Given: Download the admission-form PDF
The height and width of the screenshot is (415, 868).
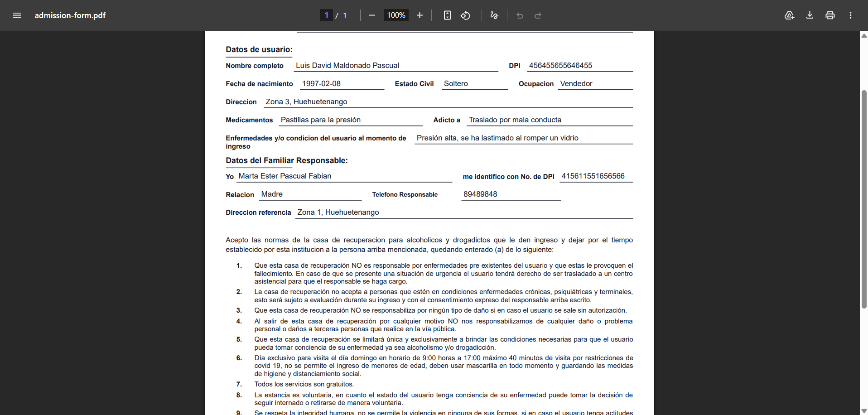Looking at the screenshot, I should click(810, 15).
